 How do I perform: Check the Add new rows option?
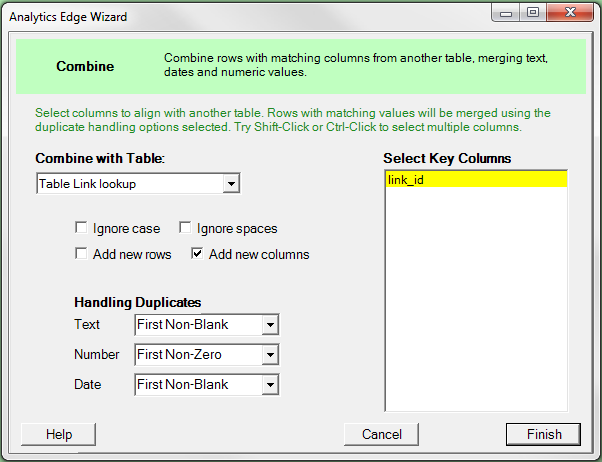[81, 254]
